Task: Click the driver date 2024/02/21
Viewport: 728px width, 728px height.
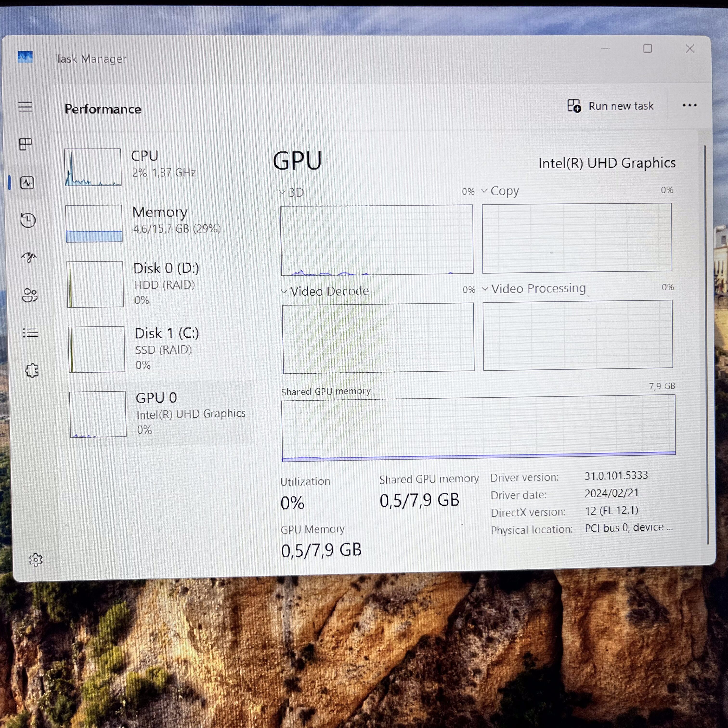Action: point(611,493)
